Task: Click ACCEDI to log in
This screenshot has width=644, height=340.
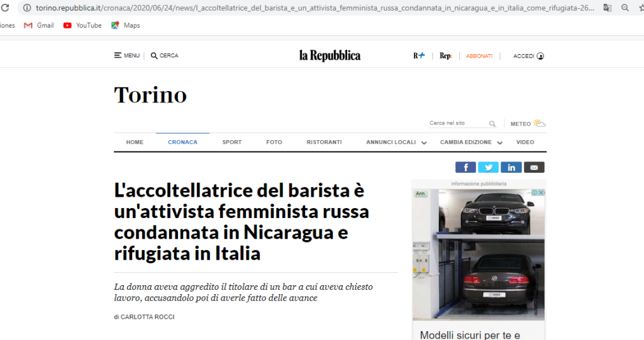Action: click(528, 56)
